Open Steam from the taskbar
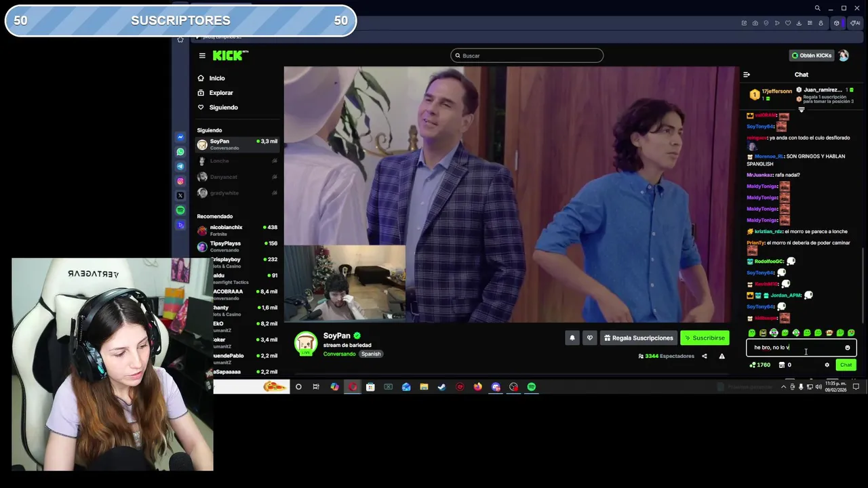The width and height of the screenshot is (868, 488). coord(441,387)
